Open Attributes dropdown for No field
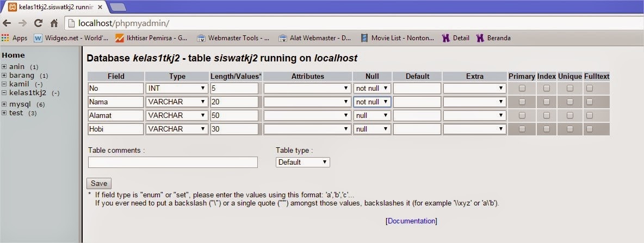This screenshot has height=243, width=644. tap(307, 88)
